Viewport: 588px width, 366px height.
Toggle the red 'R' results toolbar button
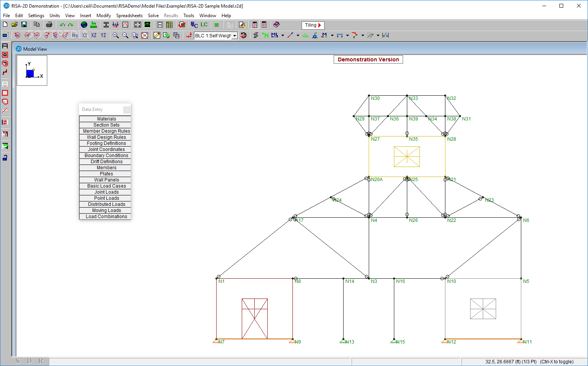pos(264,25)
